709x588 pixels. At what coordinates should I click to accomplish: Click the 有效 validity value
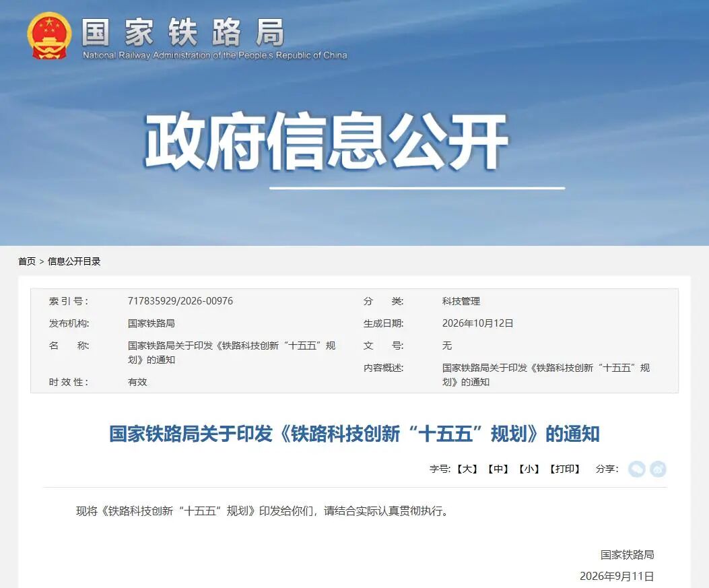click(x=137, y=382)
